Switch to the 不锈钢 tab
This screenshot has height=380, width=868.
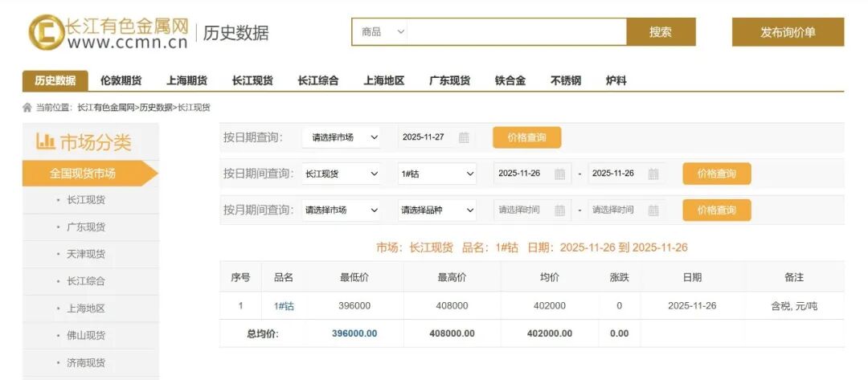565,80
